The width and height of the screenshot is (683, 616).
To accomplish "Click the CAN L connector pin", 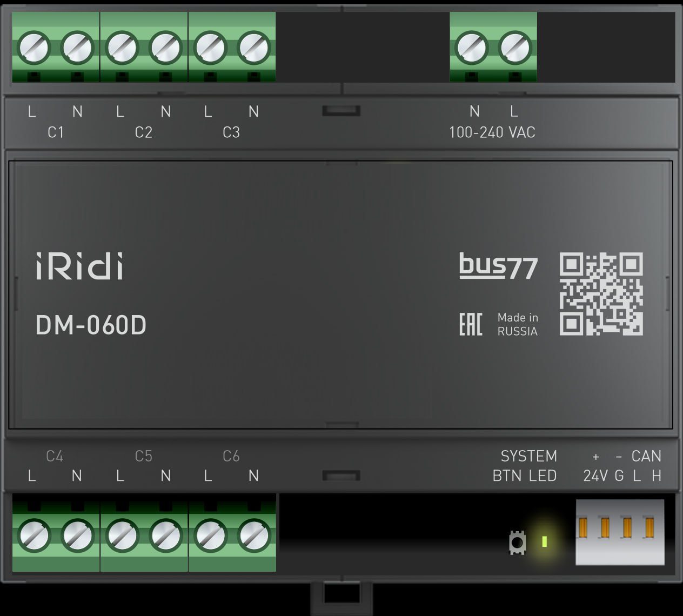I will coord(627,528).
